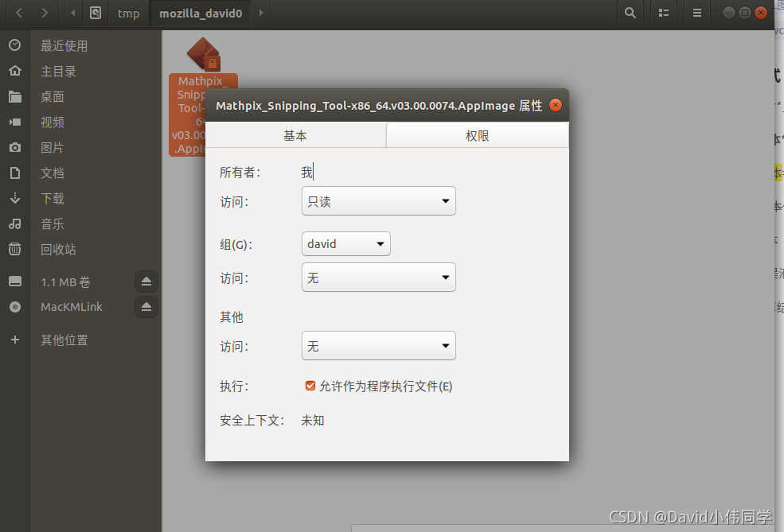Screen dimensions: 784x532
Task: Select the MacKMLink disc entry
Action: pos(66,307)
